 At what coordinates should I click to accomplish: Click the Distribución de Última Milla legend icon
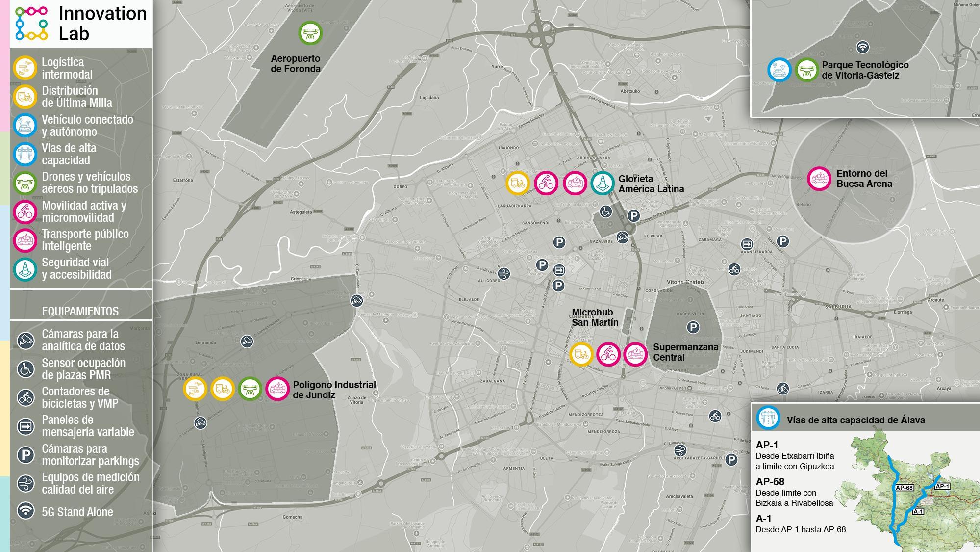[x=25, y=97]
